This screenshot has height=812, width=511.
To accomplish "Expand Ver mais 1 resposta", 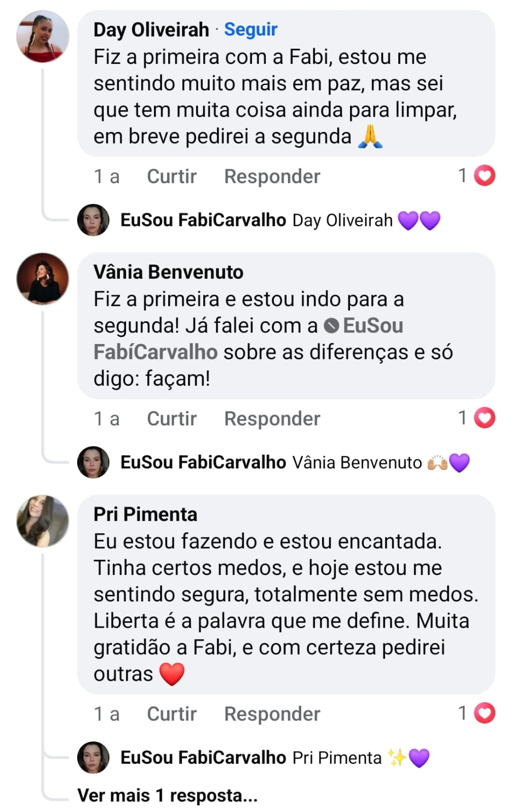I will tap(167, 795).
